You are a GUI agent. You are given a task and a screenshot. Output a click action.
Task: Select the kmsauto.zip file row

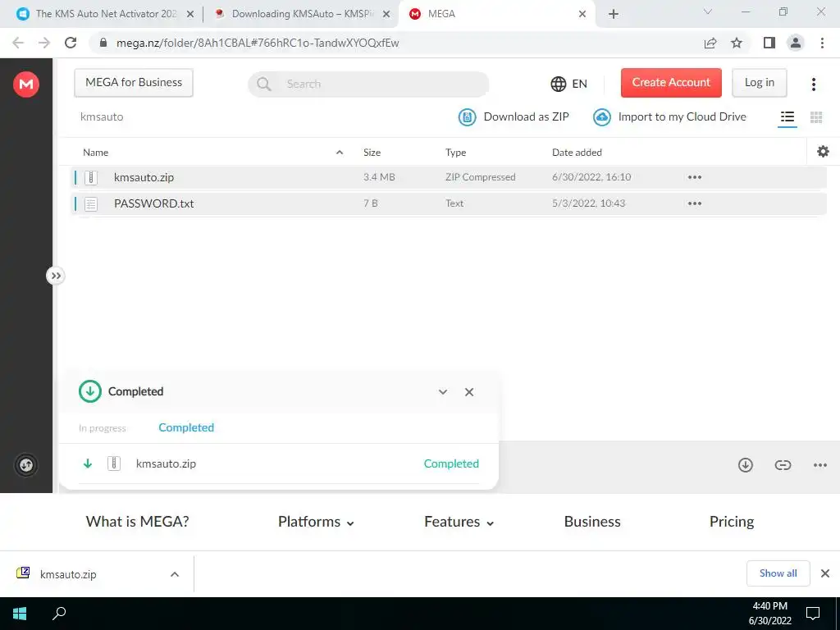(449, 177)
